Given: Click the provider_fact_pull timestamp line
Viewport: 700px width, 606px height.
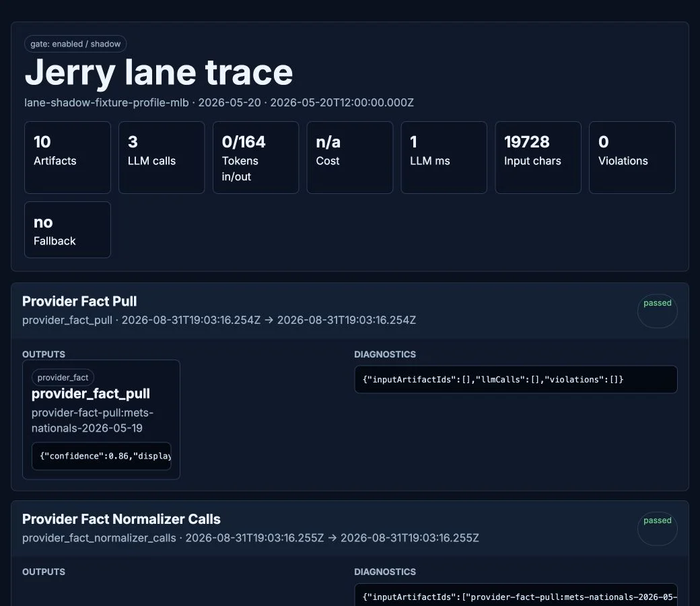Looking at the screenshot, I should (219, 321).
